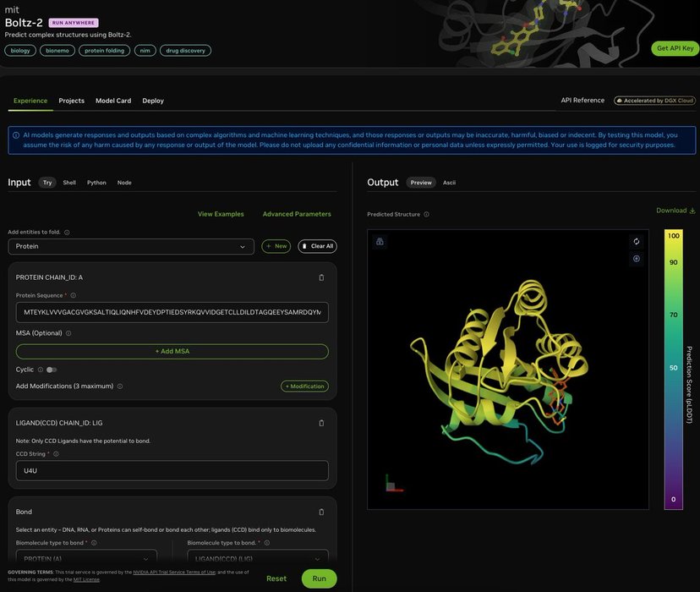The width and height of the screenshot is (700, 592).
Task: Click info icon in the disclaimer banner
Action: tap(16, 135)
